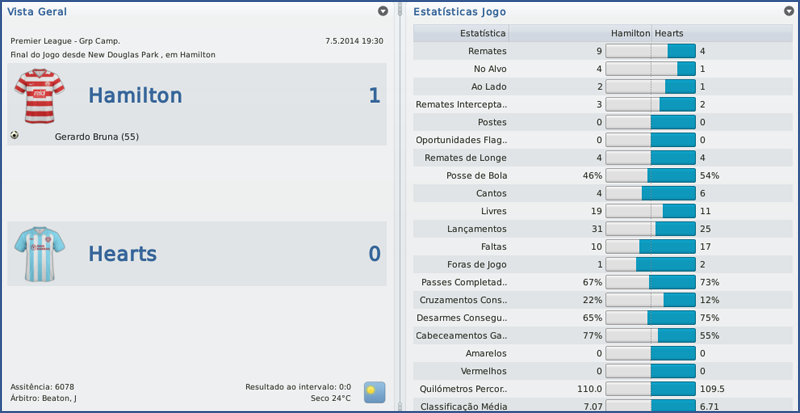800x413 pixels.
Task: Click the Hamilton column header in stats
Action: tap(627, 33)
